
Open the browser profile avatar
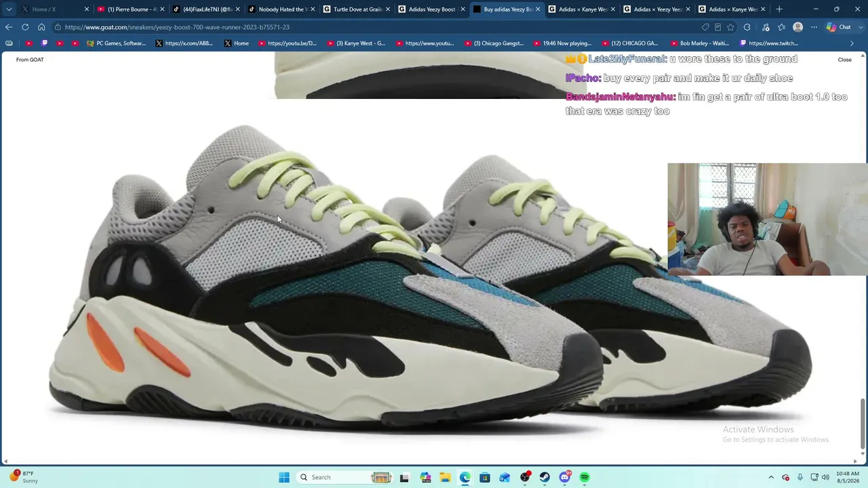[798, 27]
